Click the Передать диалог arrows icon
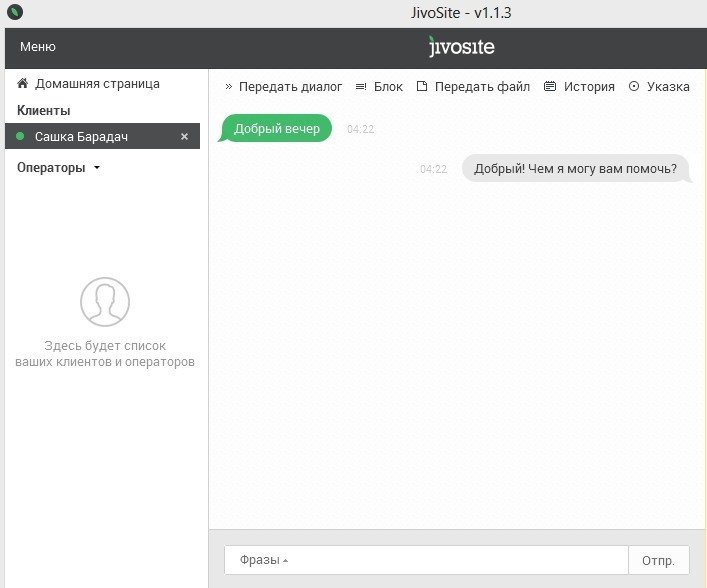The image size is (707, 588). pyautogui.click(x=228, y=87)
